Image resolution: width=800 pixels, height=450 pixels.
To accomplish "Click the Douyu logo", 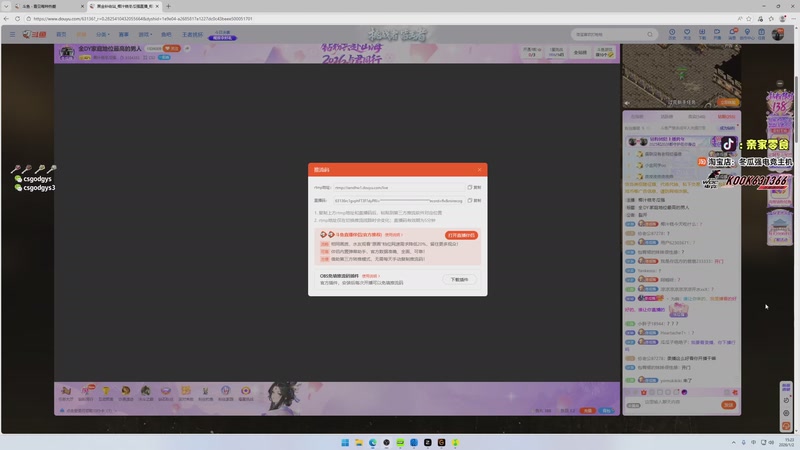I will (x=34, y=34).
